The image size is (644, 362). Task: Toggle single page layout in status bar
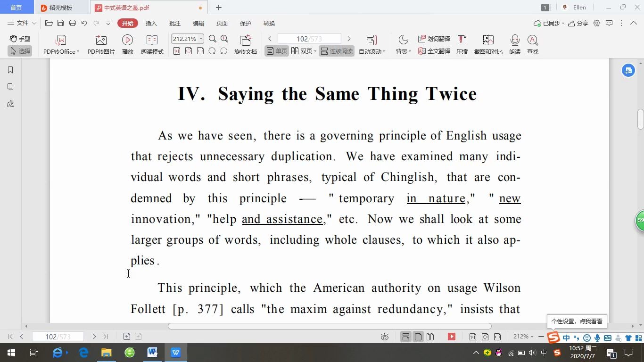[418, 337]
